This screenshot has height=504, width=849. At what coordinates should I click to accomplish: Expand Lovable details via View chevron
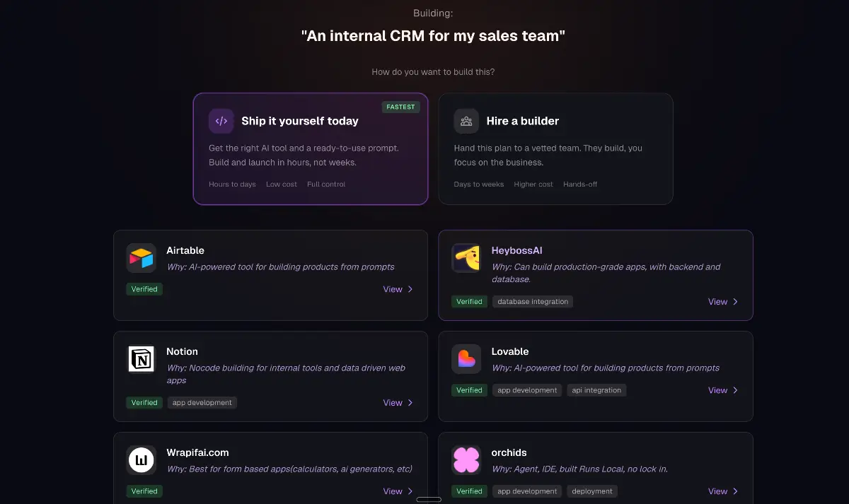pyautogui.click(x=735, y=390)
